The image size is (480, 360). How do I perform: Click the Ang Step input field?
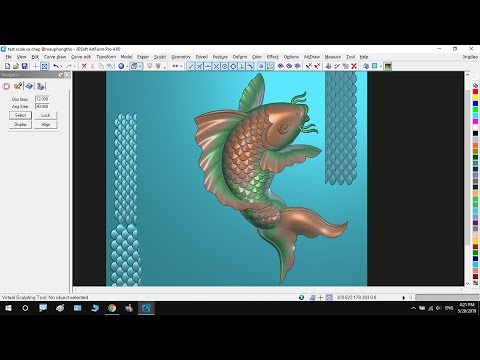pyautogui.click(x=42, y=106)
